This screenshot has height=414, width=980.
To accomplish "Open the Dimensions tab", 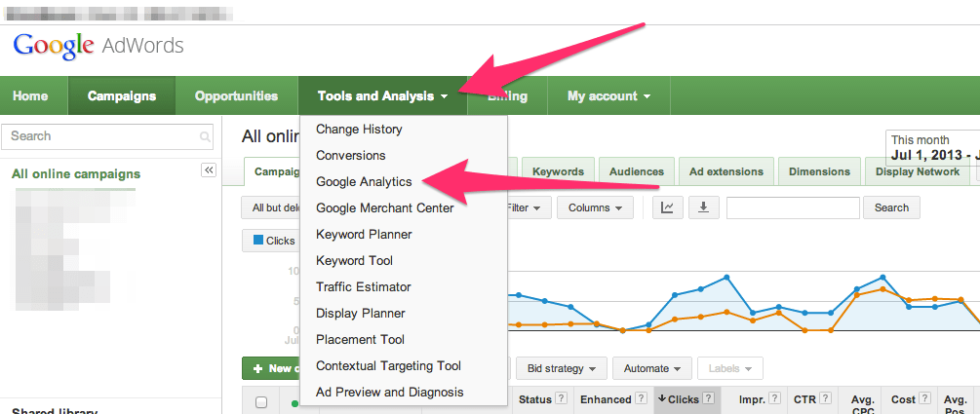I will (x=819, y=171).
